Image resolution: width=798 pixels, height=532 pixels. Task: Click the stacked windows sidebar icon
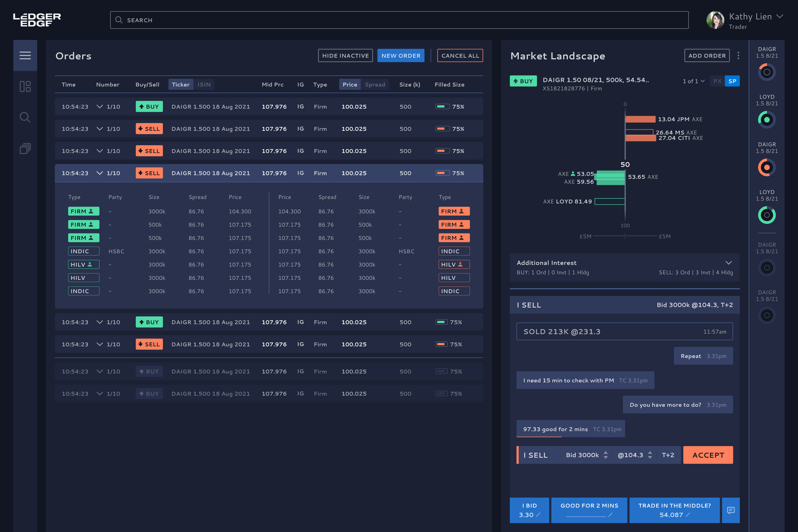coord(25,148)
